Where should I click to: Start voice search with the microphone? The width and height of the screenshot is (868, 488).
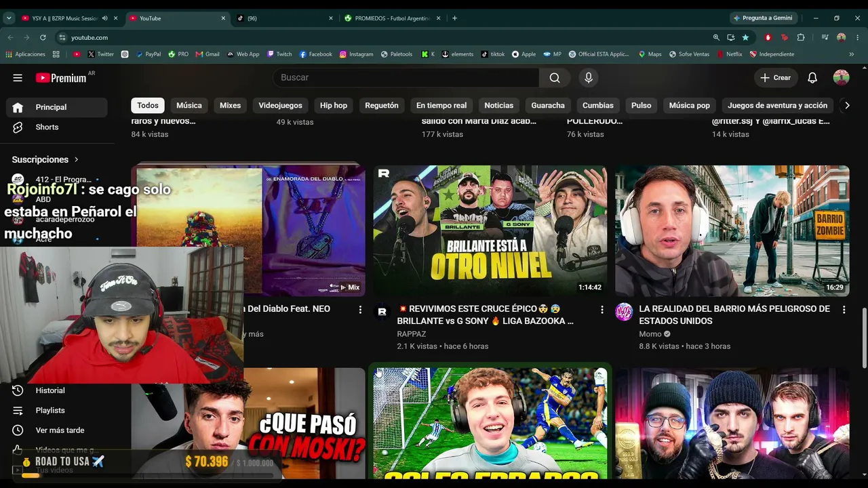[x=589, y=78]
